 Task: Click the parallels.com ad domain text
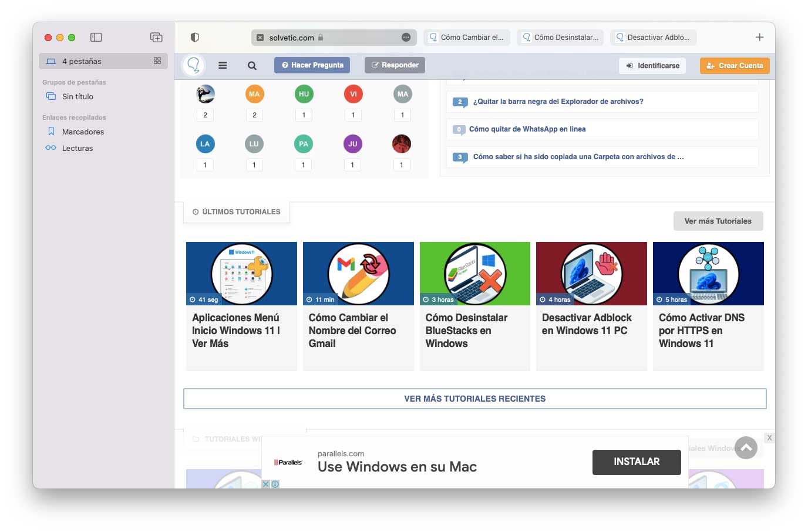coord(341,454)
